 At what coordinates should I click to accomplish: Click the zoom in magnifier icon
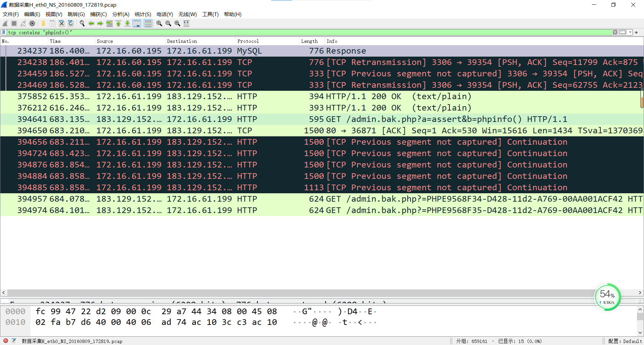159,23
